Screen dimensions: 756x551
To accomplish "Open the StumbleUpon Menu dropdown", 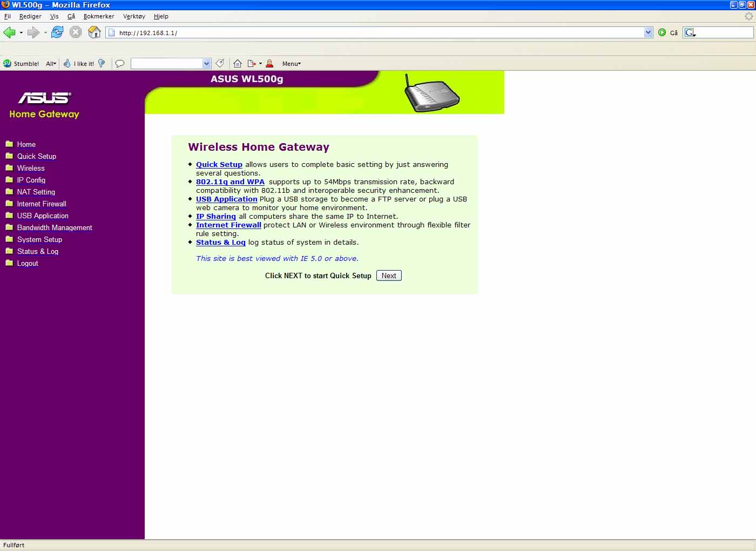I will (x=292, y=64).
